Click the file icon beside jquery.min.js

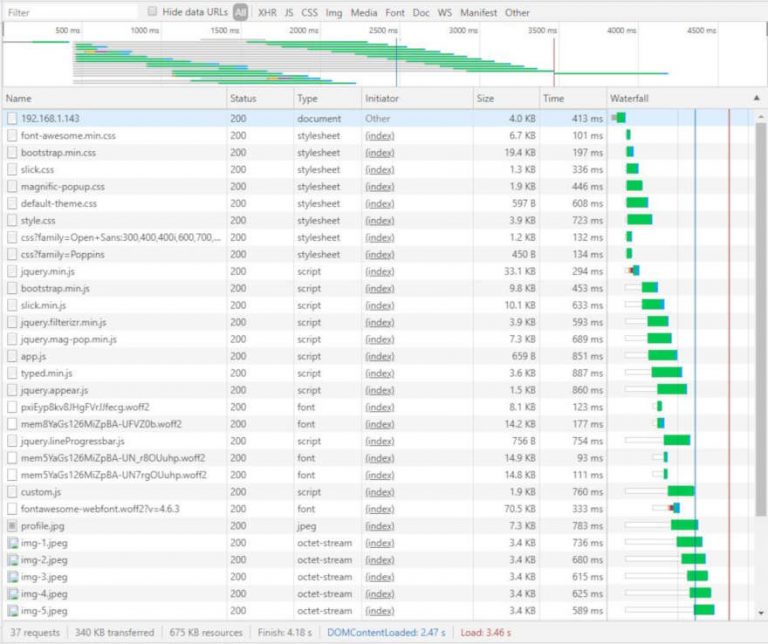pyautogui.click(x=12, y=271)
